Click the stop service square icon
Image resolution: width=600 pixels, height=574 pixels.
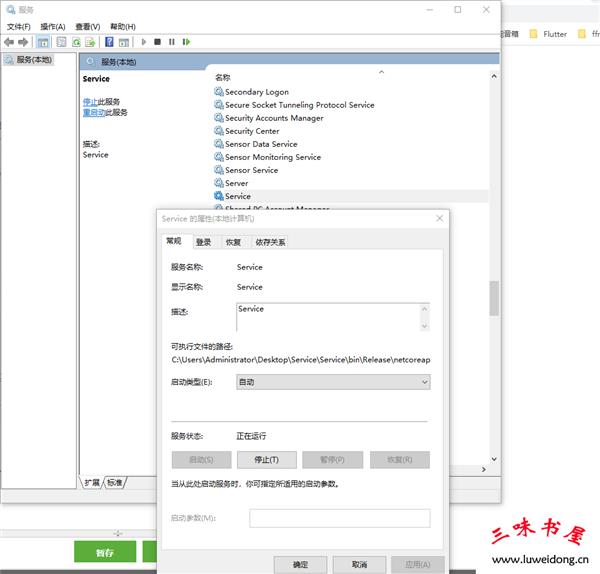click(157, 42)
